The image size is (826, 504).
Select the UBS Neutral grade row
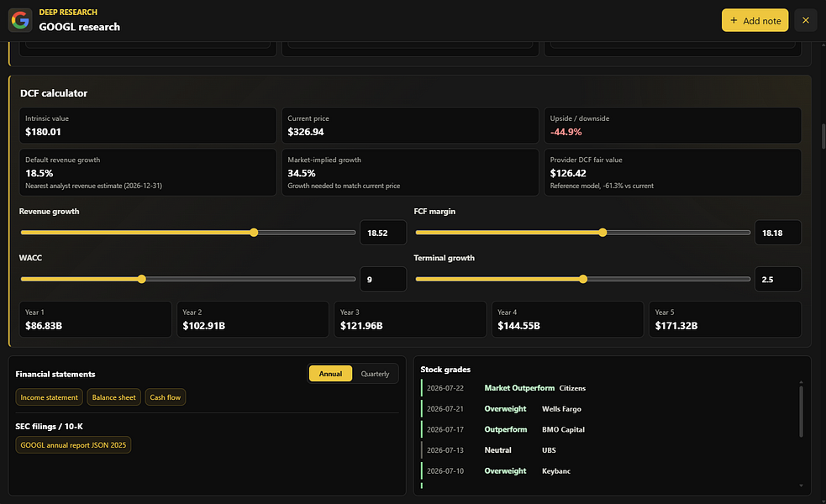608,450
